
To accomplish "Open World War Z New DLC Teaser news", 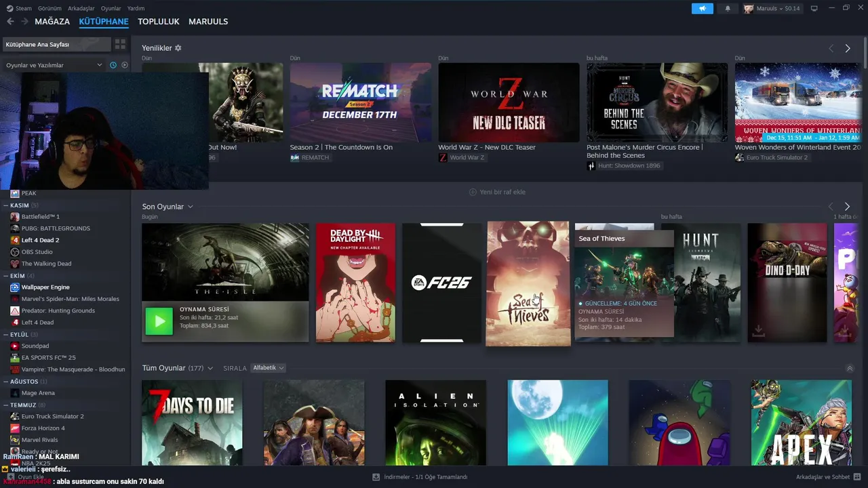I will (509, 103).
